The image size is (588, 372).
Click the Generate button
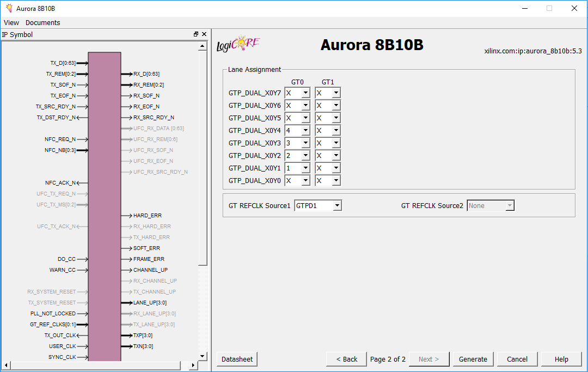point(473,359)
